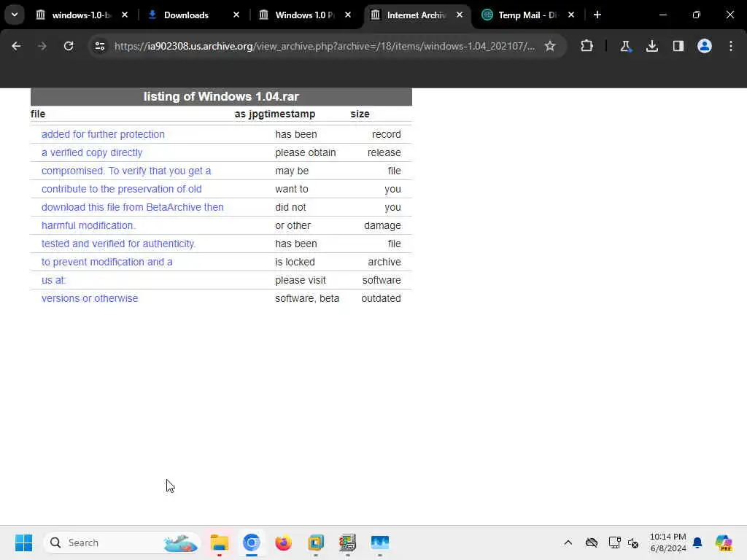Click the 'listing of Windows 1.04.rar' heading

[221, 97]
